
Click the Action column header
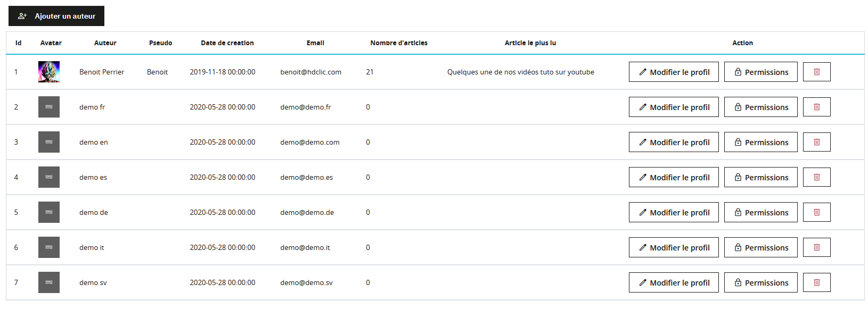742,43
